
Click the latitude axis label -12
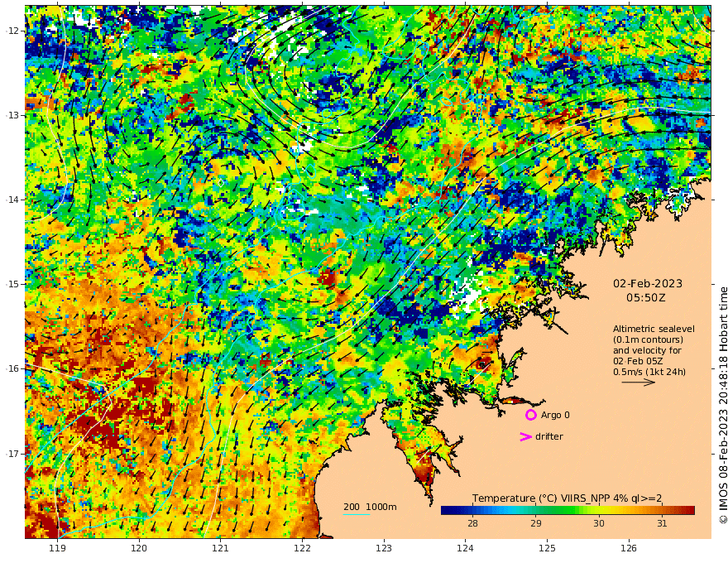tap(12, 31)
